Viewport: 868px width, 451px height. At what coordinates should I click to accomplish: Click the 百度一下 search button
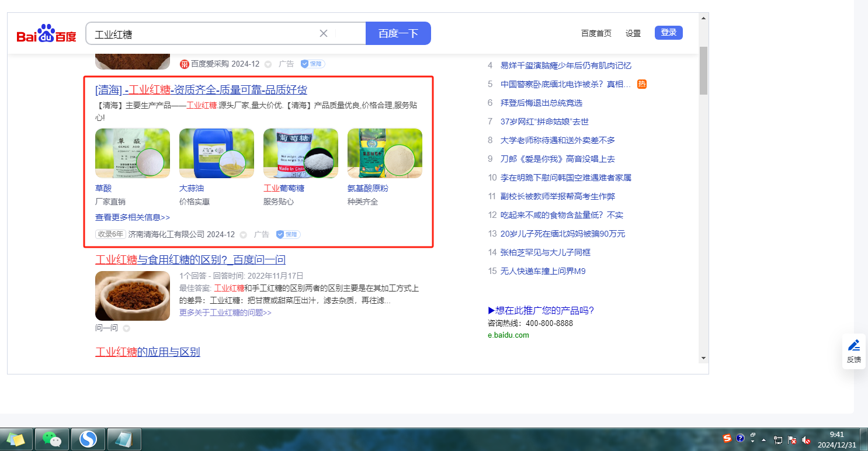[398, 33]
